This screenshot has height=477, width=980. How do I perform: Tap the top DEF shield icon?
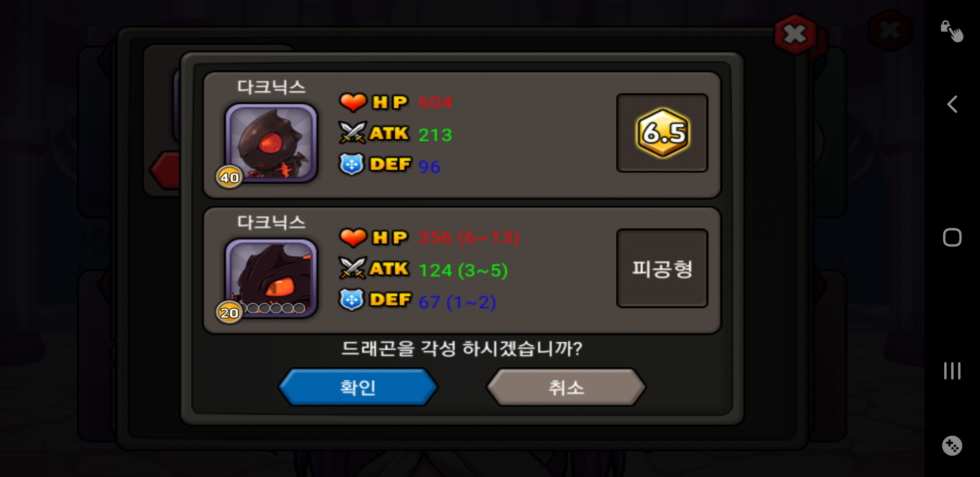tap(352, 164)
